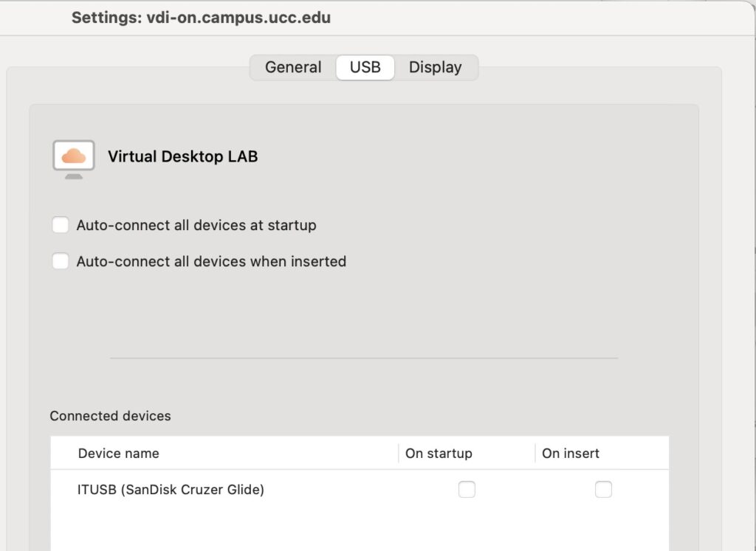Image resolution: width=756 pixels, height=551 pixels.
Task: Click divider between Device name and On startup
Action: click(x=399, y=453)
